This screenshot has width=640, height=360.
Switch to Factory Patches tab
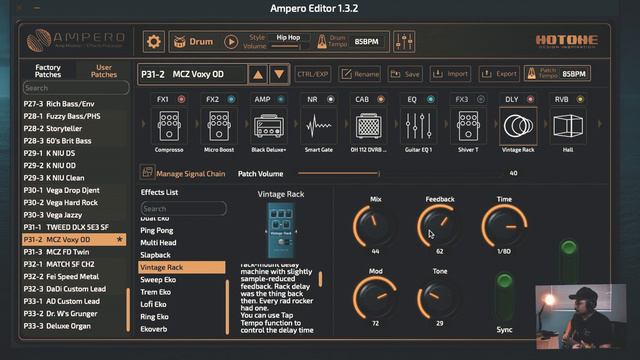coord(48,71)
